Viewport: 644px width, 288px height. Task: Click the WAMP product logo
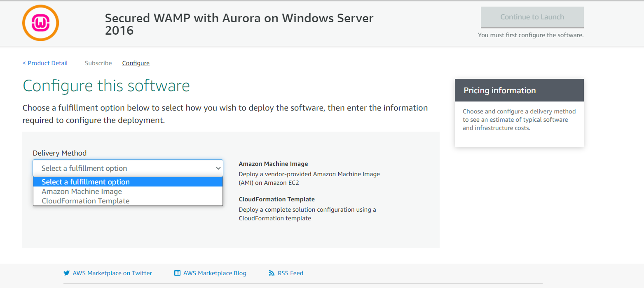(x=40, y=23)
